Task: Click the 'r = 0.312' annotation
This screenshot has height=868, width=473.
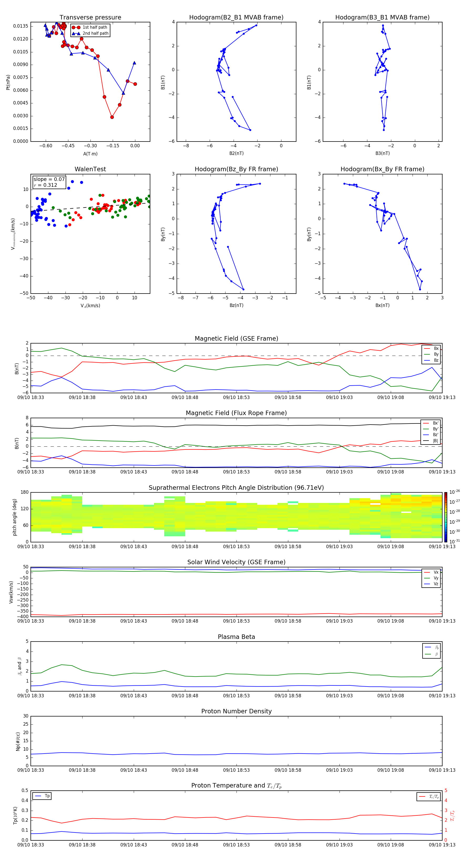Action: [45, 185]
